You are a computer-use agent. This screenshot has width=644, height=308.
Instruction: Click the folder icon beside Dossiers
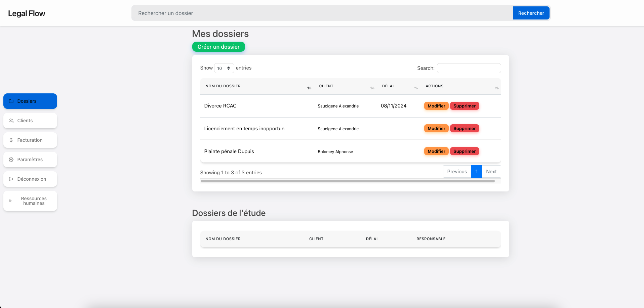tap(11, 101)
